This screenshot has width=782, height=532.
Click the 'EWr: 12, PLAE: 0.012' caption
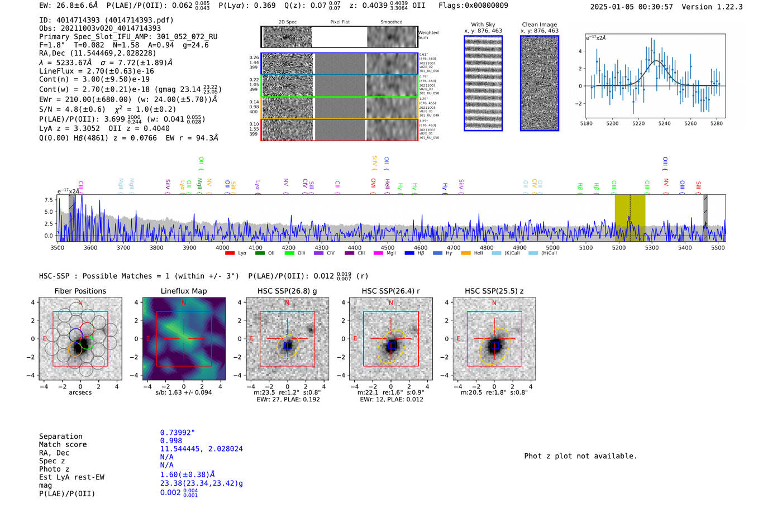click(392, 400)
